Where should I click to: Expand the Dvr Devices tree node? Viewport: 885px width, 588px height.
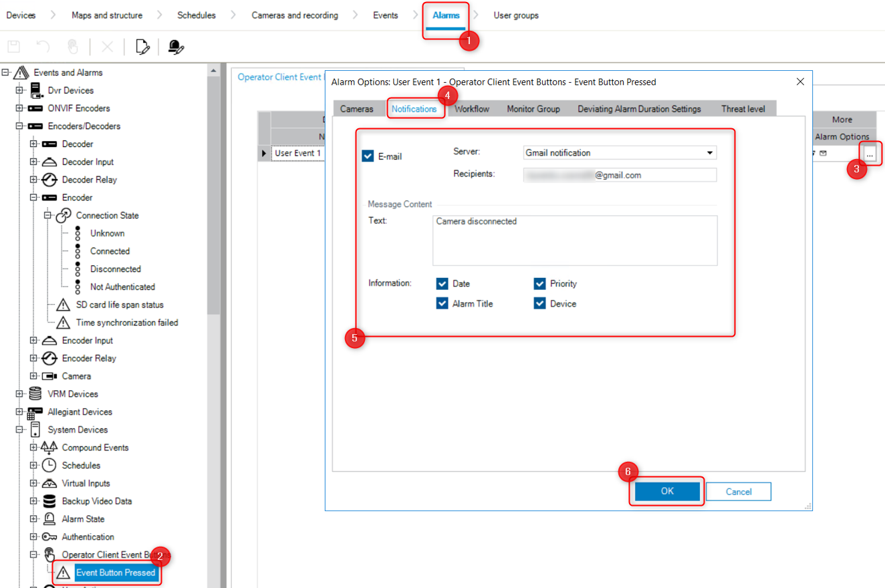[19, 91]
